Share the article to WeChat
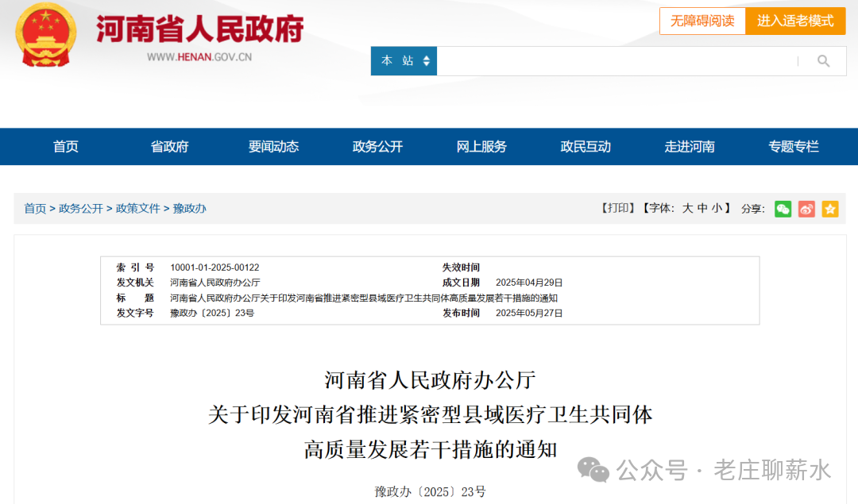The height and width of the screenshot is (504, 858). click(x=783, y=209)
